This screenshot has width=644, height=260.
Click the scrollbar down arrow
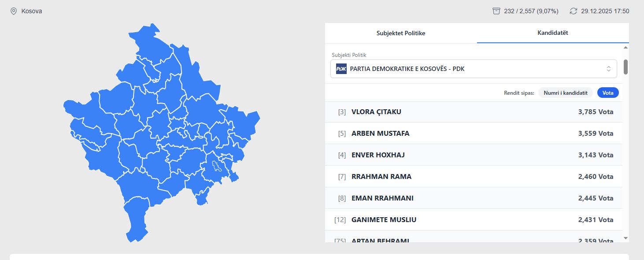[x=625, y=238]
